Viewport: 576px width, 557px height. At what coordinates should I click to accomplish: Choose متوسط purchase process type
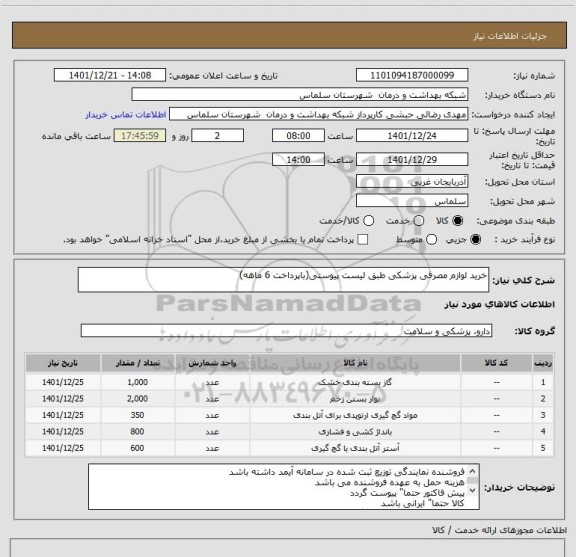(431, 240)
